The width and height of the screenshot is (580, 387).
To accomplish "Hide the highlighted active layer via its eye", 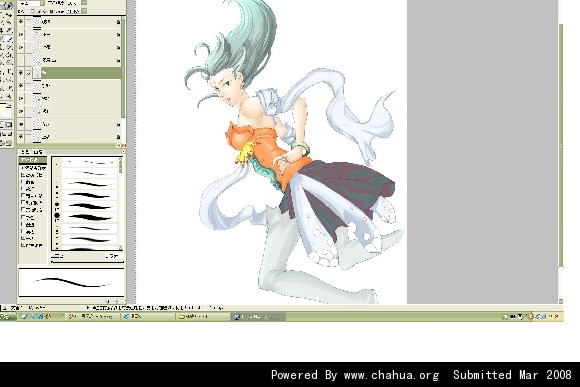I will (21, 73).
